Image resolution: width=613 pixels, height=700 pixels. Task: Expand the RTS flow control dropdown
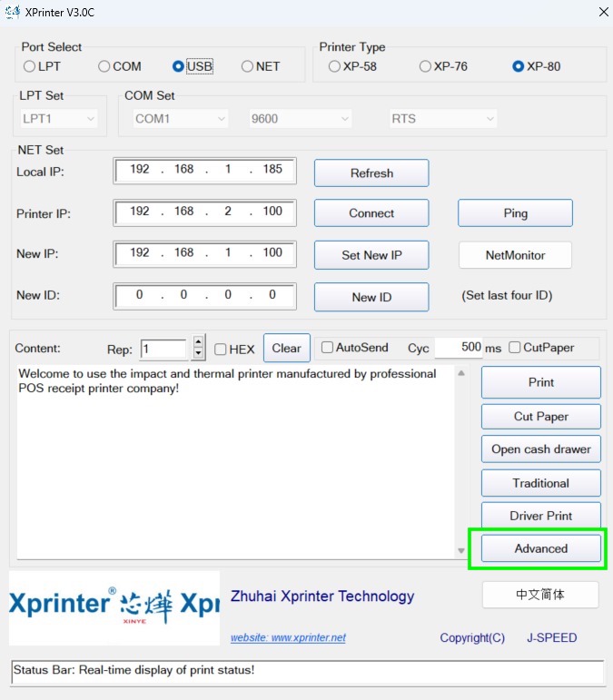point(443,119)
